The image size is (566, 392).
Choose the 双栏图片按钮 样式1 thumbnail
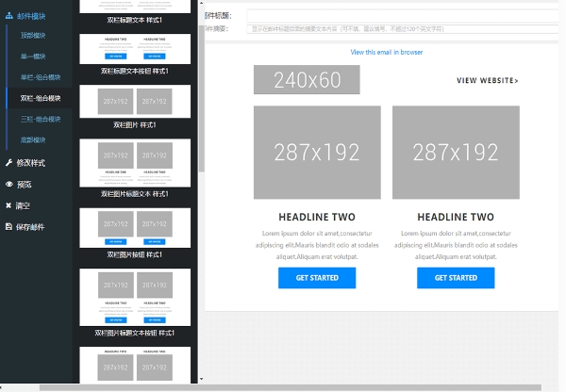[135, 228]
